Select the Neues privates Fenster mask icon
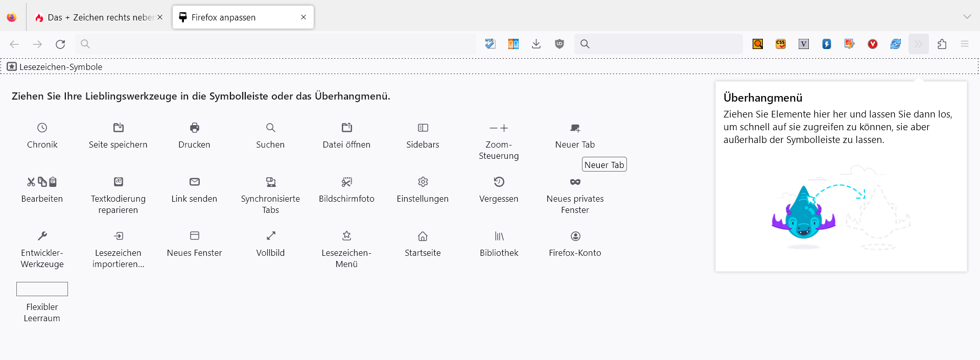 coord(575,182)
